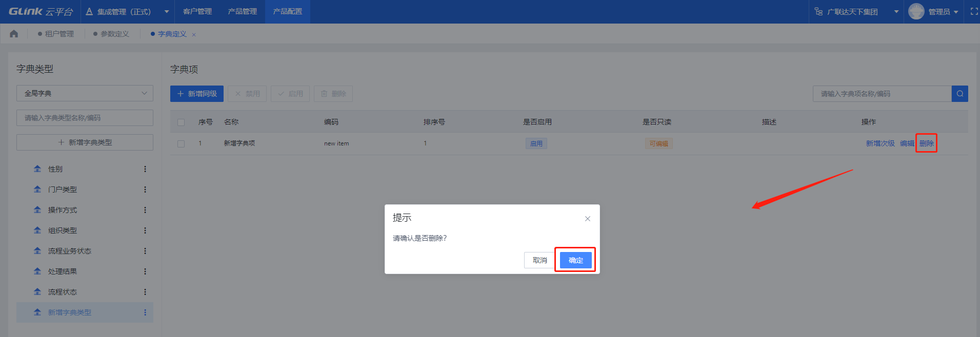
Task: Open the 管理员 user dropdown
Action: coord(944,11)
